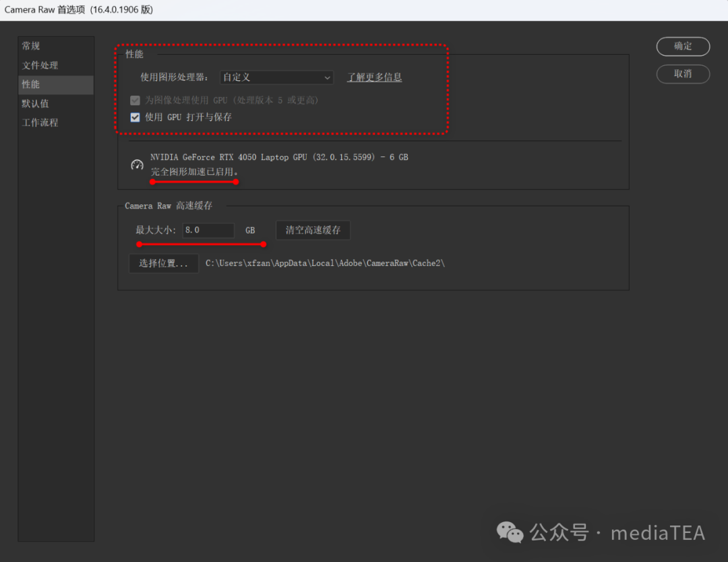Confirm settings with the 确定 button
Viewport: 728px width, 562px height.
(x=682, y=46)
